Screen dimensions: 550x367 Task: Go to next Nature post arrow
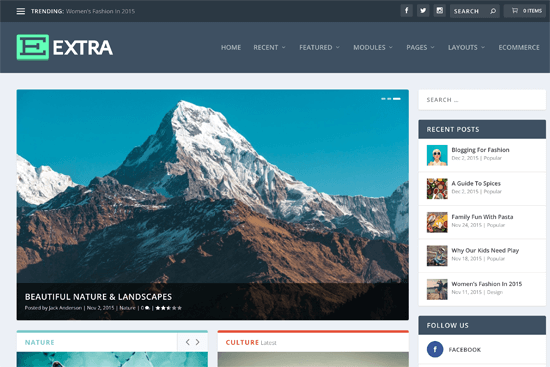coord(197,342)
